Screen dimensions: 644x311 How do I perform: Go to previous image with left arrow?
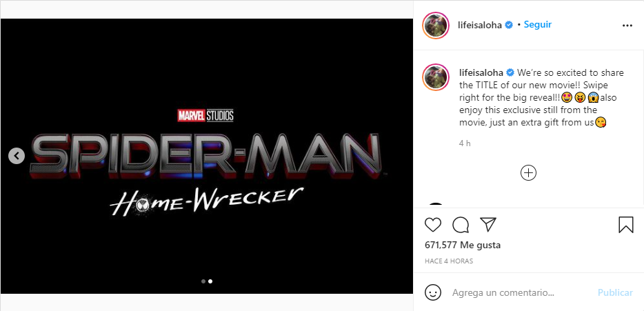tap(17, 156)
